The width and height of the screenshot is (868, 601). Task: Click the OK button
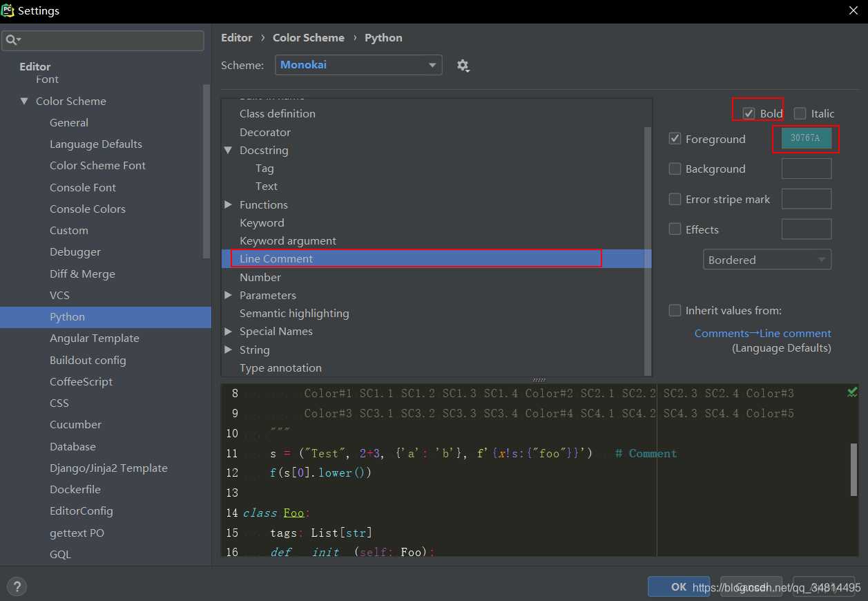click(679, 586)
